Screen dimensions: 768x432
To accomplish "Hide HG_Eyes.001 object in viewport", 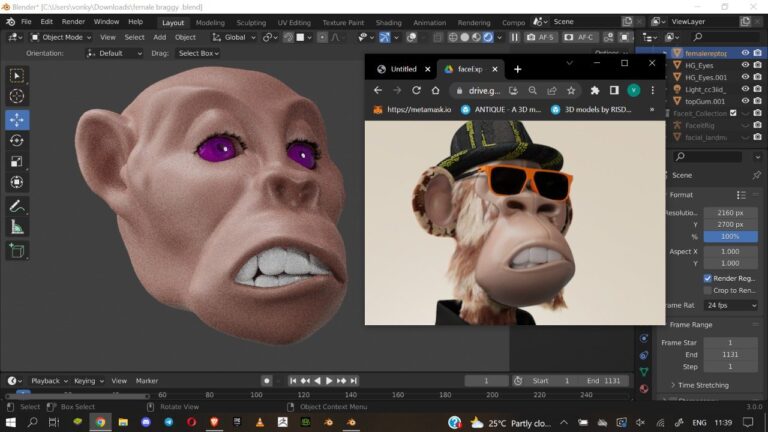I will tap(745, 77).
